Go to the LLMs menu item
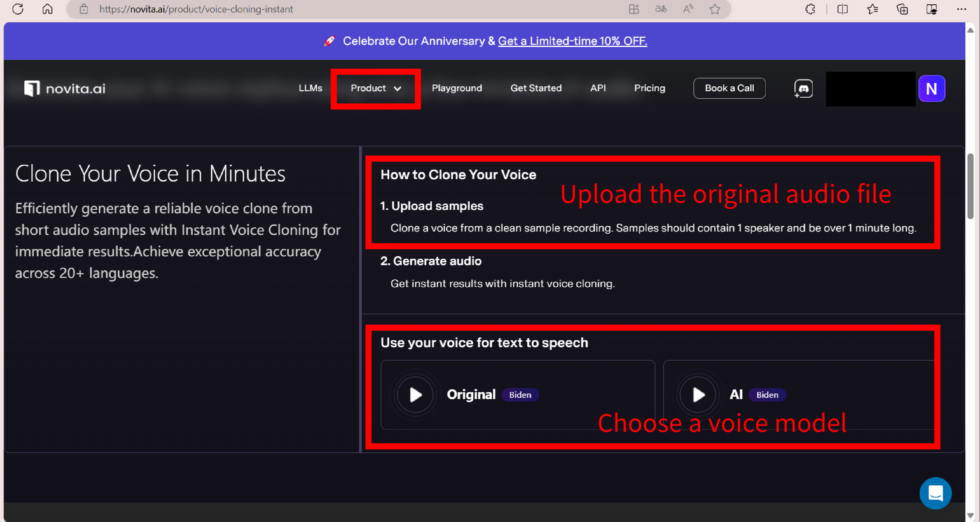The width and height of the screenshot is (980, 522). tap(310, 88)
